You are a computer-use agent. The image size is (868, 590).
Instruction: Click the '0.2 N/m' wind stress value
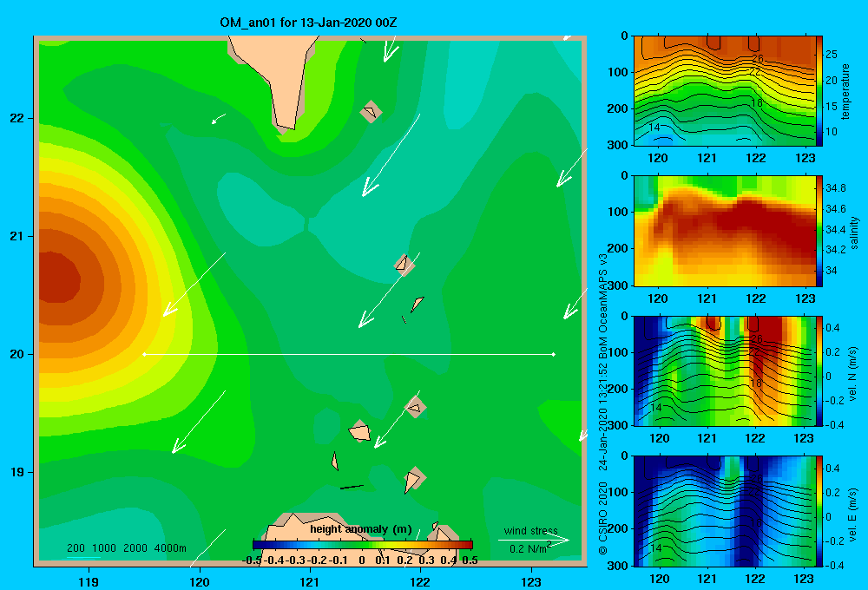[x=529, y=548]
